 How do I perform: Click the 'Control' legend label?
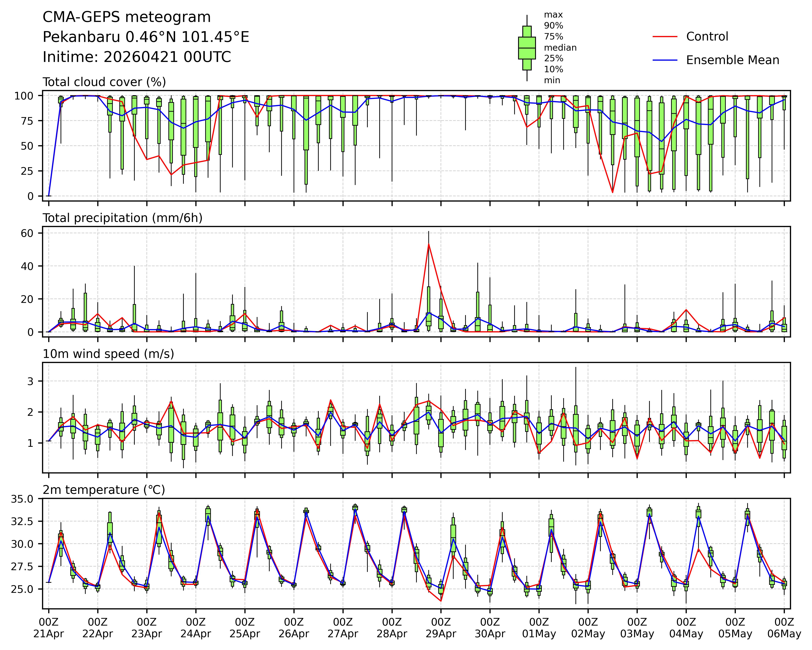pyautogui.click(x=707, y=36)
